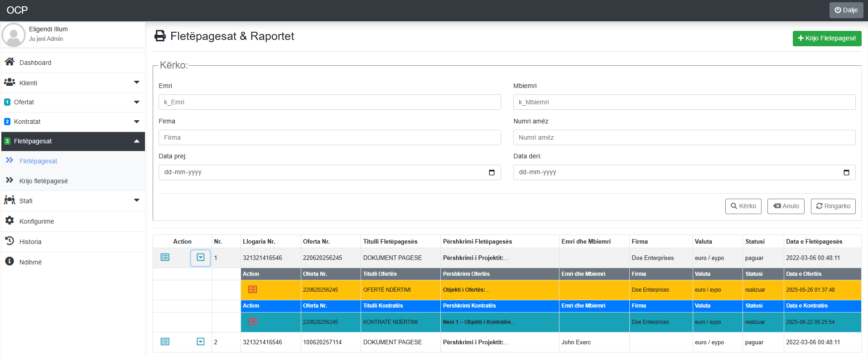Open details list icon for row 2
The height and width of the screenshot is (357, 868).
pos(165,342)
